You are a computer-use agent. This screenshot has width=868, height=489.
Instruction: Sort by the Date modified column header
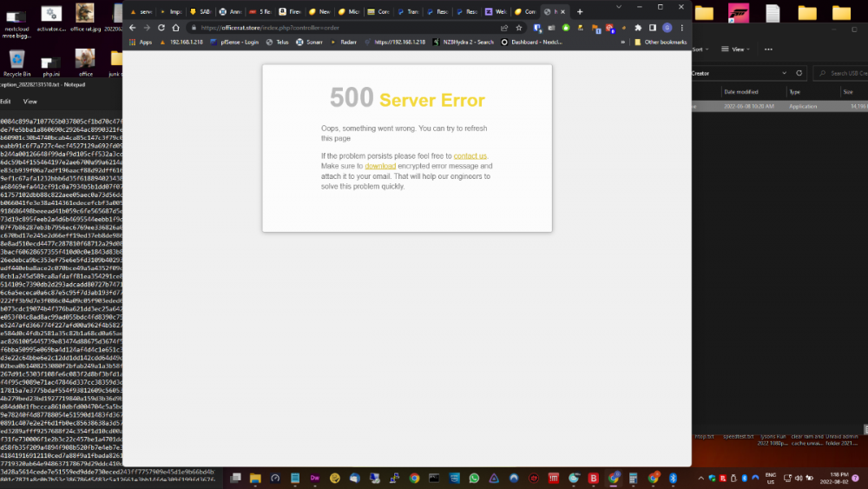[x=741, y=91]
